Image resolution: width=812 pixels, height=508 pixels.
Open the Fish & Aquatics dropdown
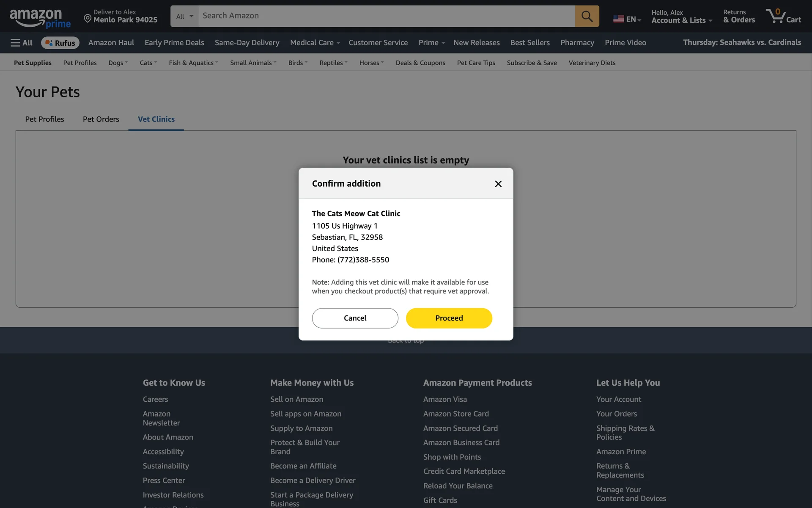(193, 63)
